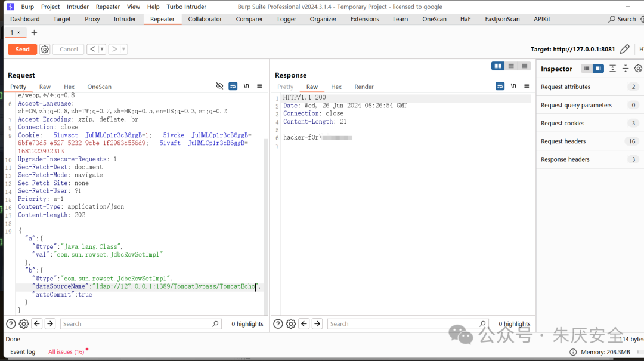Expand Response headers section

590,159
